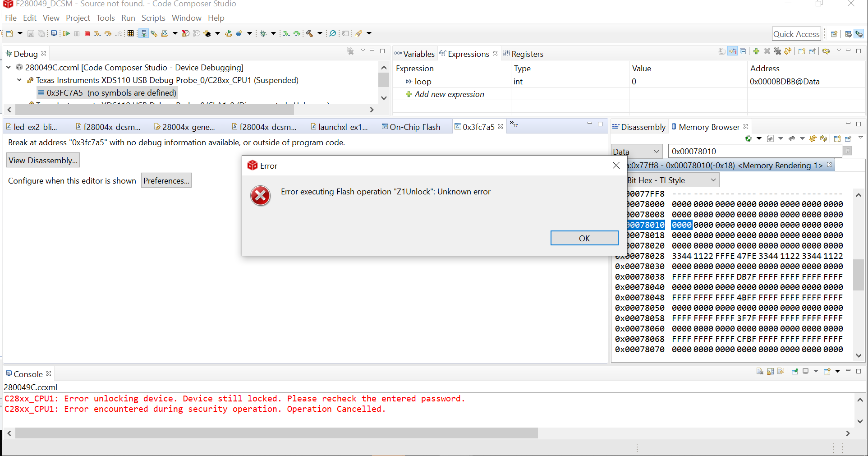
Task: Toggle Link with Debug View in Expressions toolbar
Action: [x=732, y=51]
